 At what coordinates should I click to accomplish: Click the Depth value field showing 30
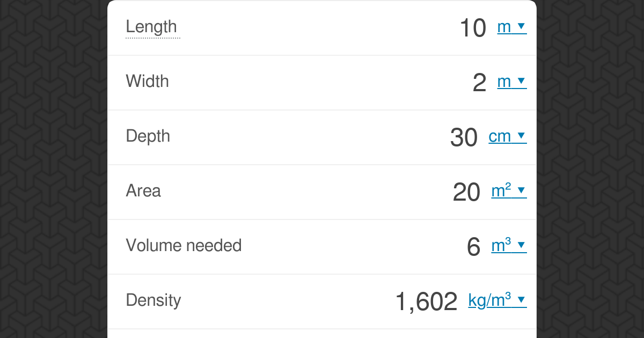[x=464, y=137]
